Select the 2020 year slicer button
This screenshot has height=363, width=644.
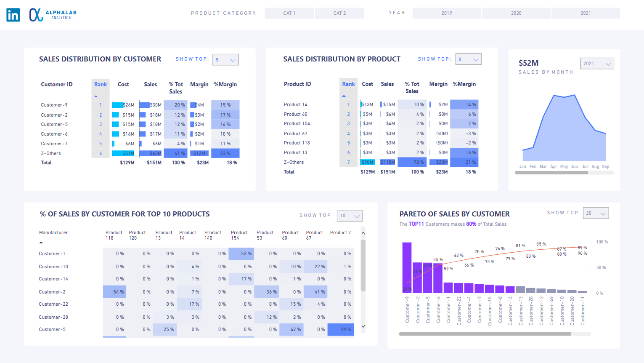pos(516,13)
